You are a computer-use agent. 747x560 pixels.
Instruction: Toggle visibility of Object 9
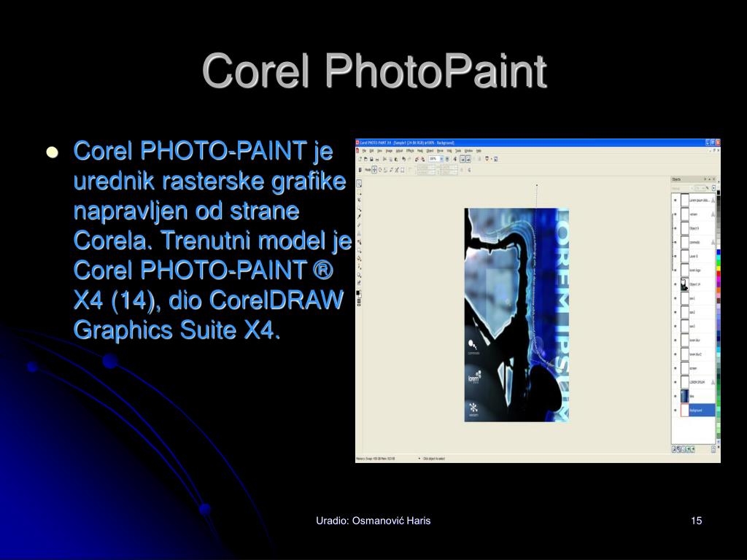click(675, 228)
